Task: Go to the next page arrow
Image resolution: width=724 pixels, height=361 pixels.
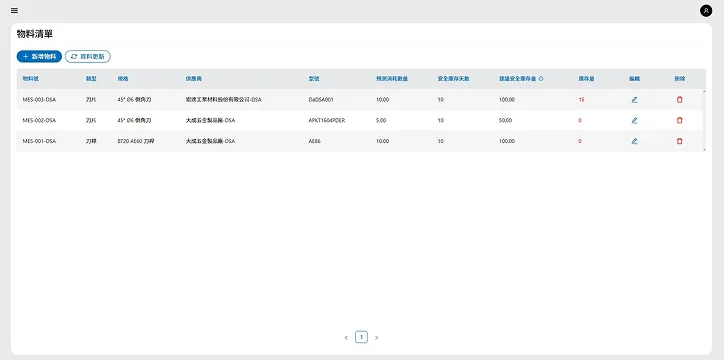Action: (376, 337)
